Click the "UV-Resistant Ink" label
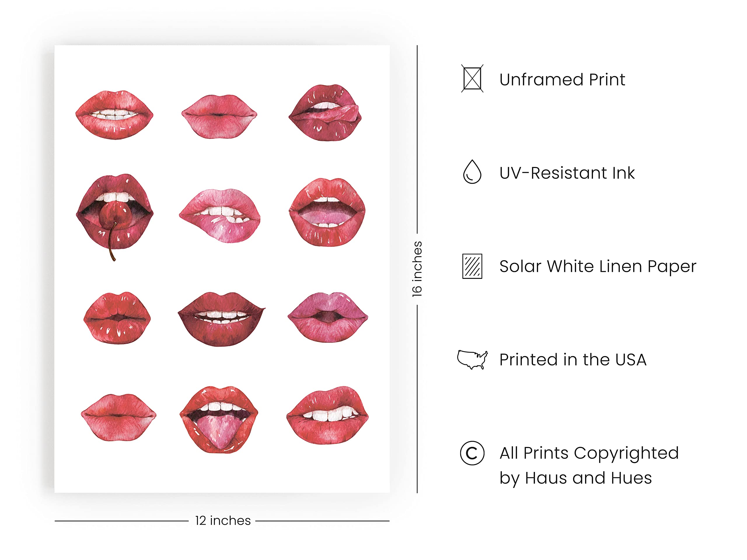 pyautogui.click(x=567, y=173)
